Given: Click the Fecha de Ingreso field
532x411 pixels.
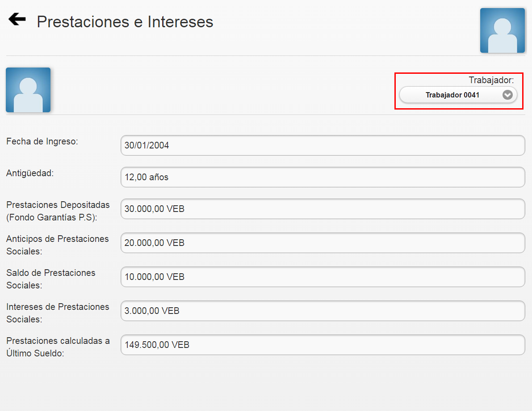Looking at the screenshot, I should point(323,145).
